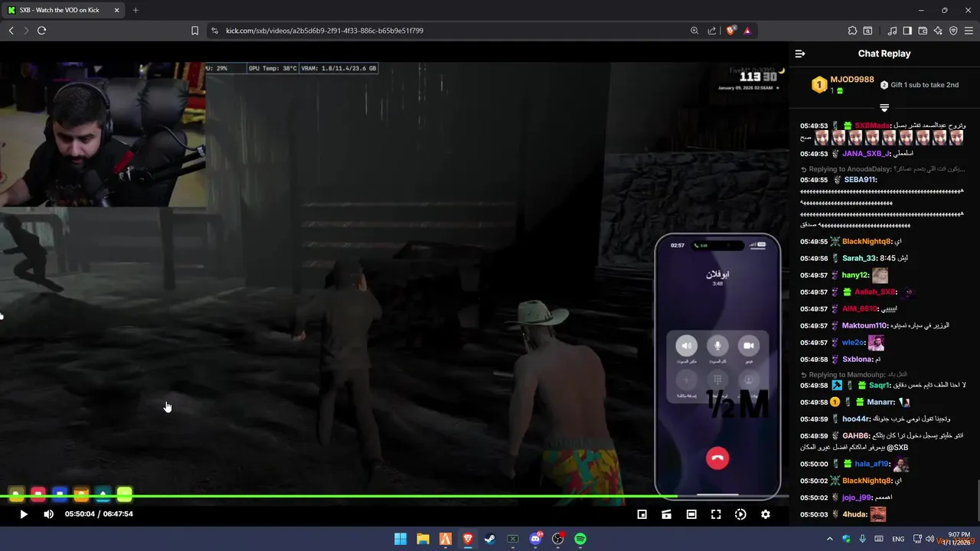Open the zoom magnifier in address bar
The width and height of the screenshot is (980, 551).
[694, 31]
